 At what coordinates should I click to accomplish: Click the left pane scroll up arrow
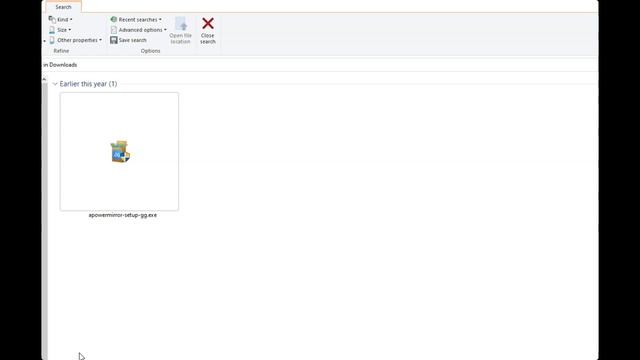coord(44,79)
